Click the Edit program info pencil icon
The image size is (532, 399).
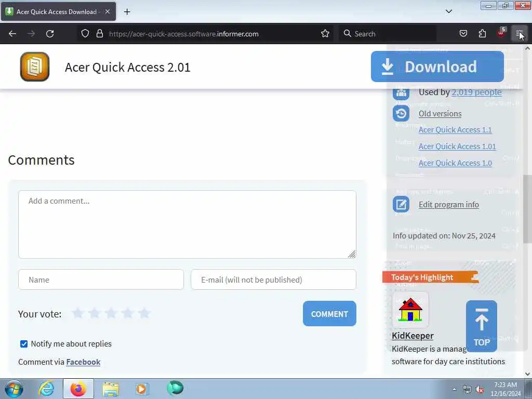pyautogui.click(x=401, y=204)
